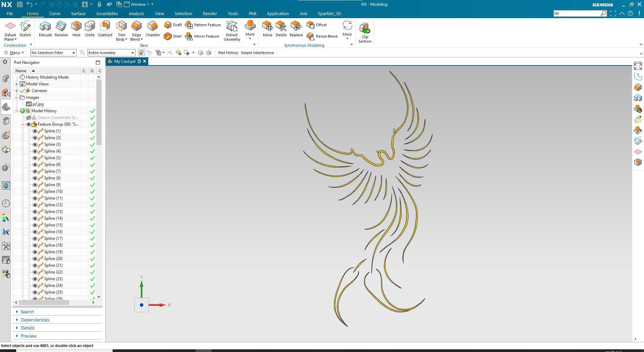Screen dimensions: 644x352
Task: Open the No Selection Filter dropdown
Action: 53,53
